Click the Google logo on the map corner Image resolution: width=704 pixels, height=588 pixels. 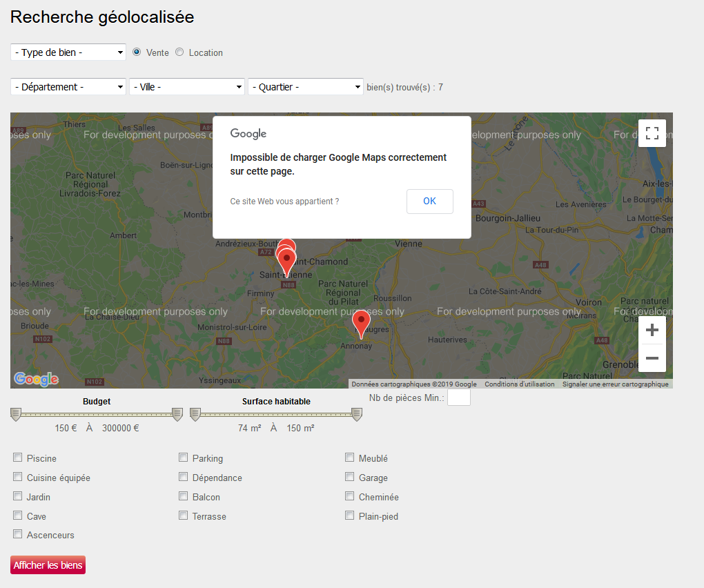(x=35, y=378)
